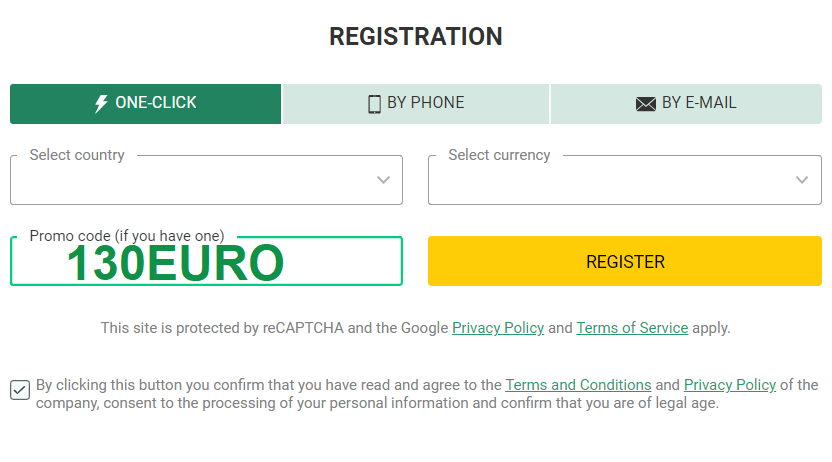The width and height of the screenshot is (832, 462).
Task: Open the Select currency dropdown field
Action: 625,180
